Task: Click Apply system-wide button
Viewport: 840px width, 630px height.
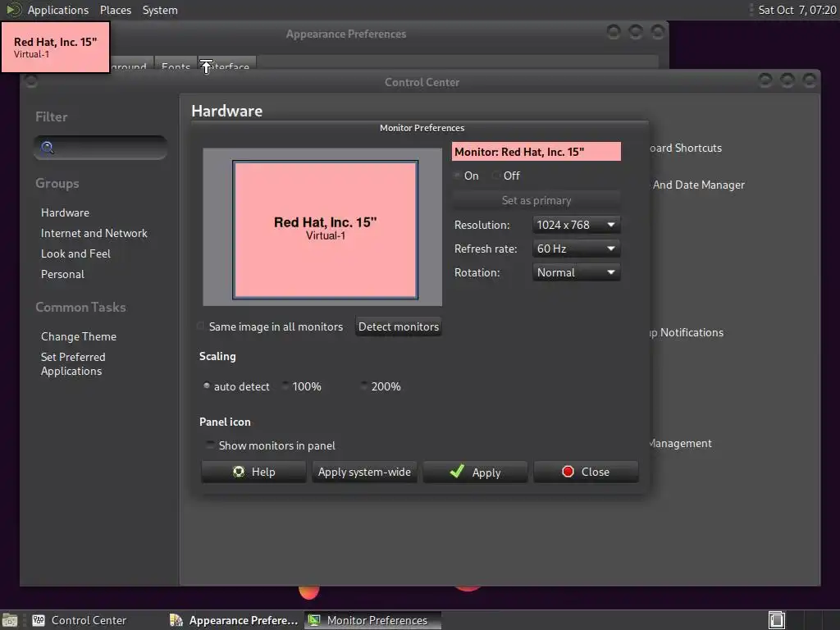Action: coord(364,472)
